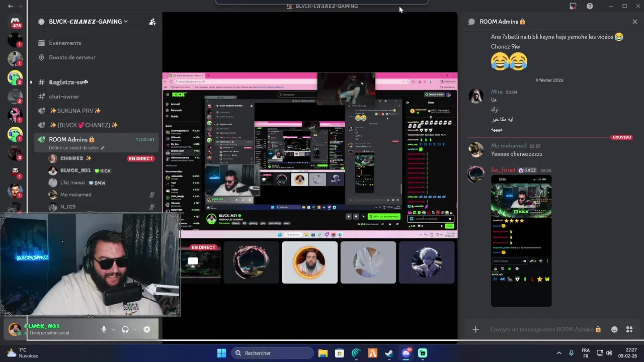Open the Discord inbox icon
Image resolution: width=644 pixels, height=362 pixels.
point(573,6)
